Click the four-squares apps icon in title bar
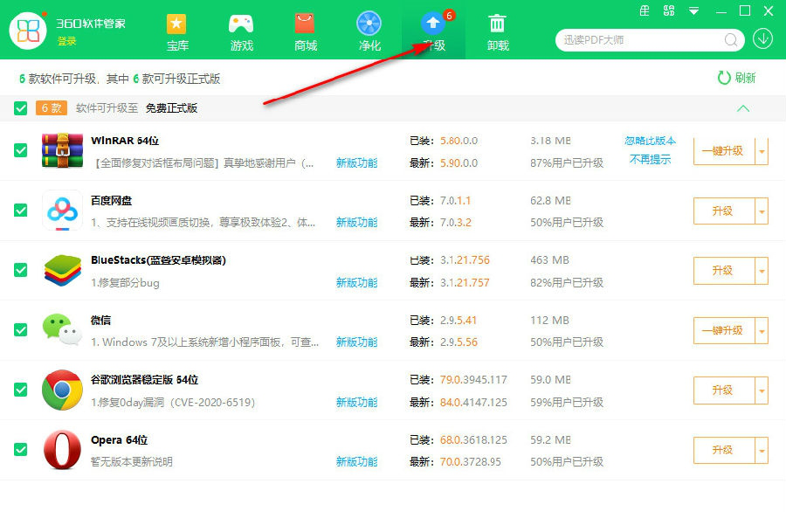This screenshot has width=786, height=532. click(x=669, y=10)
